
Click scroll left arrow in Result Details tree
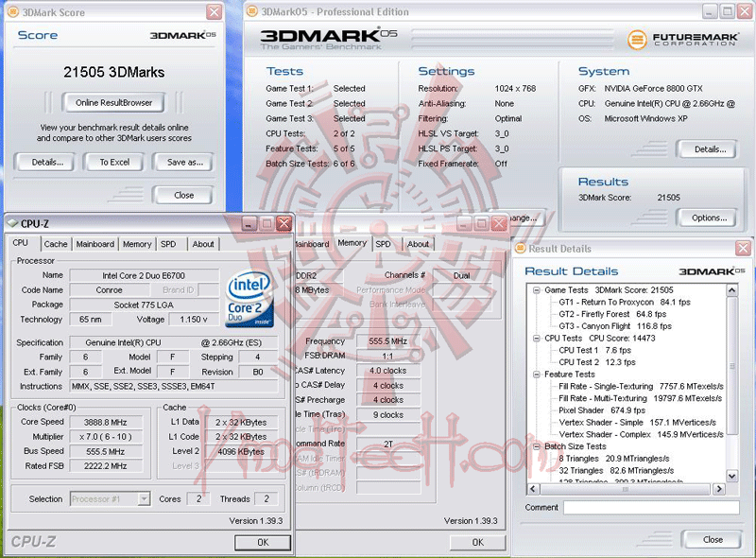(x=533, y=489)
